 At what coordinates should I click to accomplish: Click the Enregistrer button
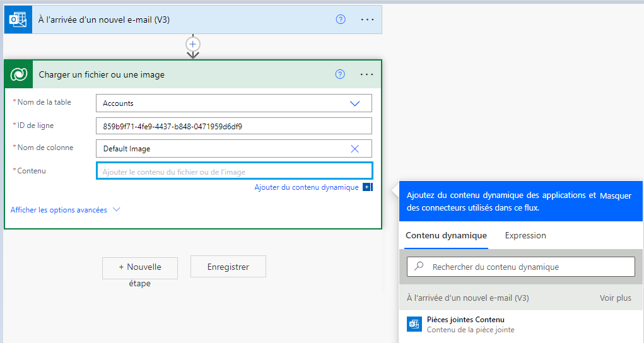pos(228,267)
